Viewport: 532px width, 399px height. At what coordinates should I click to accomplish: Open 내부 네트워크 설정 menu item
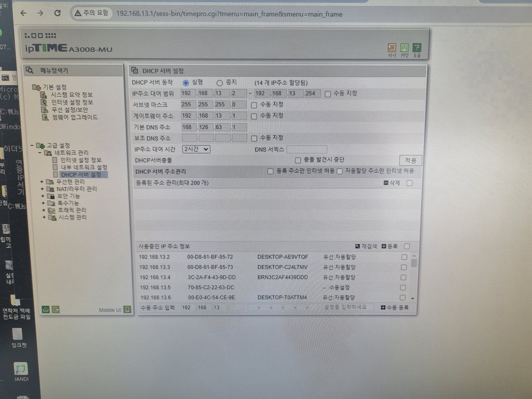(x=84, y=167)
